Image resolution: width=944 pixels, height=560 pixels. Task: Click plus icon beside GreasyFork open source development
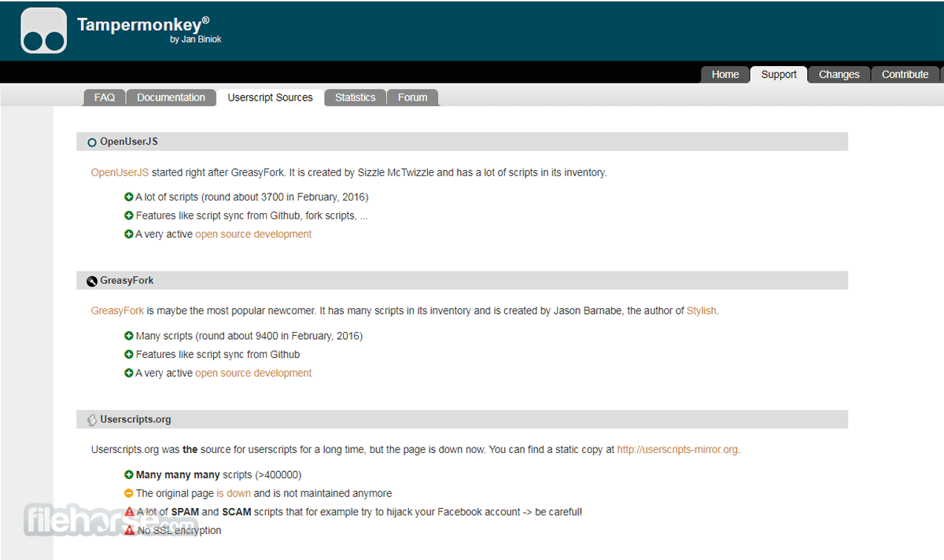(129, 374)
